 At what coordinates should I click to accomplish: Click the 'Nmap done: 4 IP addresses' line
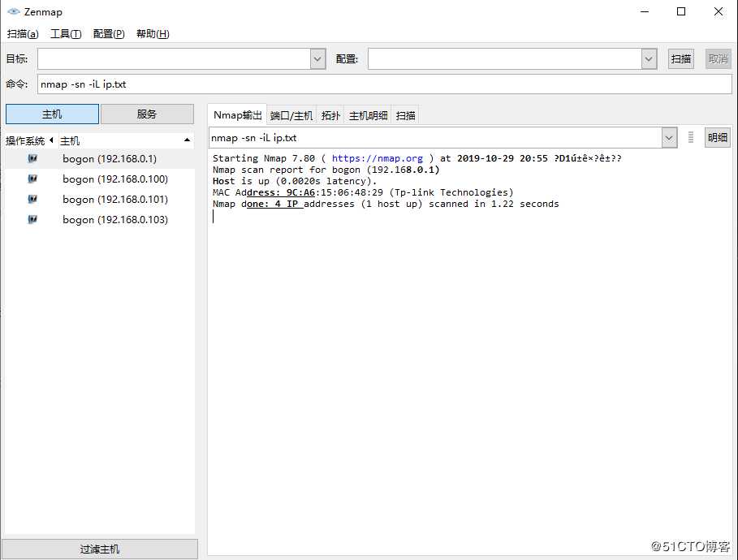click(x=386, y=204)
